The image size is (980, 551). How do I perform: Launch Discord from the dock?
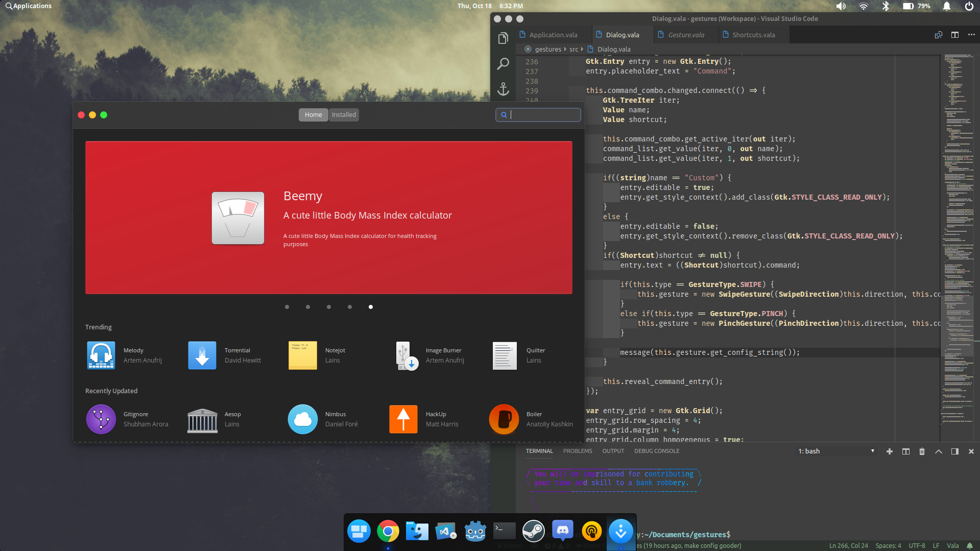[x=562, y=532]
